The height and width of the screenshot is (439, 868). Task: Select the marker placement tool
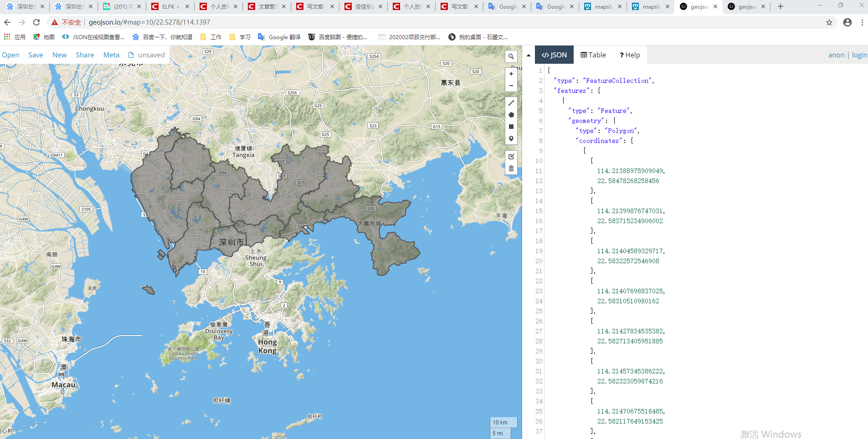511,138
